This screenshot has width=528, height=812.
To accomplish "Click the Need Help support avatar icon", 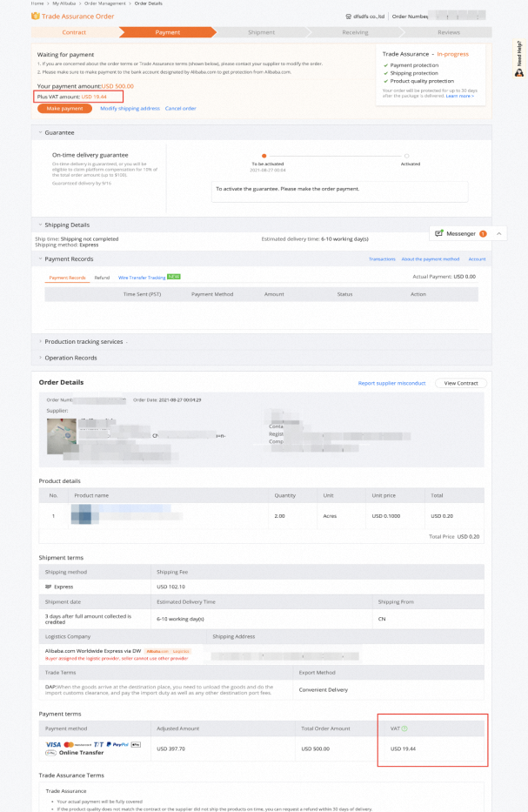I will (x=518, y=73).
